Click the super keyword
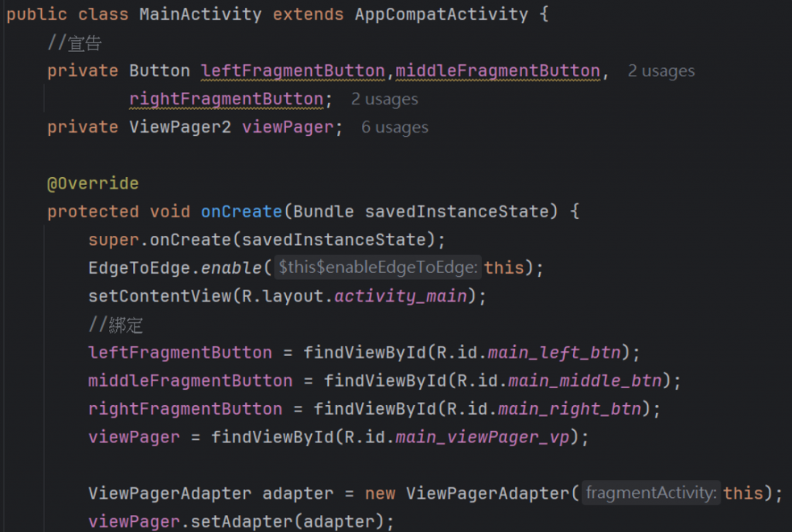Screen dimensions: 792x532 [x=114, y=240]
